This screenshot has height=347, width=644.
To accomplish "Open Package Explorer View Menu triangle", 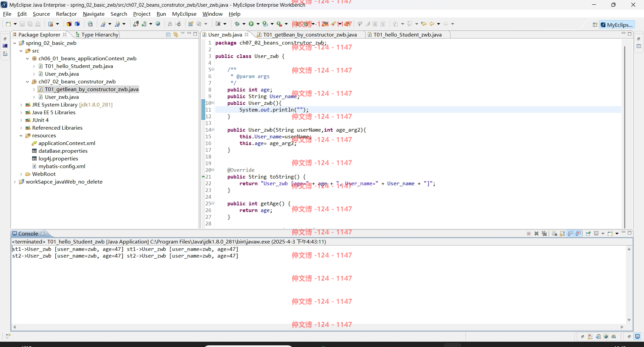I will coord(183,33).
